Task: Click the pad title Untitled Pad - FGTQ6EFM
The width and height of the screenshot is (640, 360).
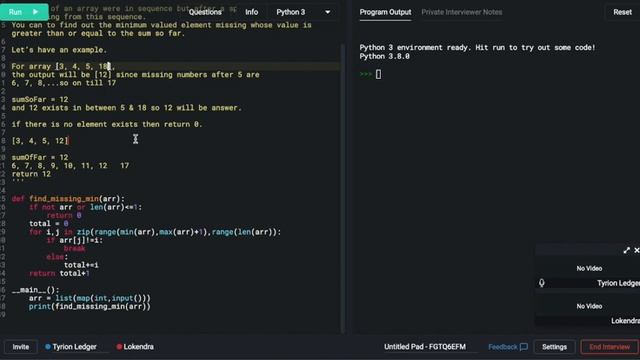Action: point(424,347)
